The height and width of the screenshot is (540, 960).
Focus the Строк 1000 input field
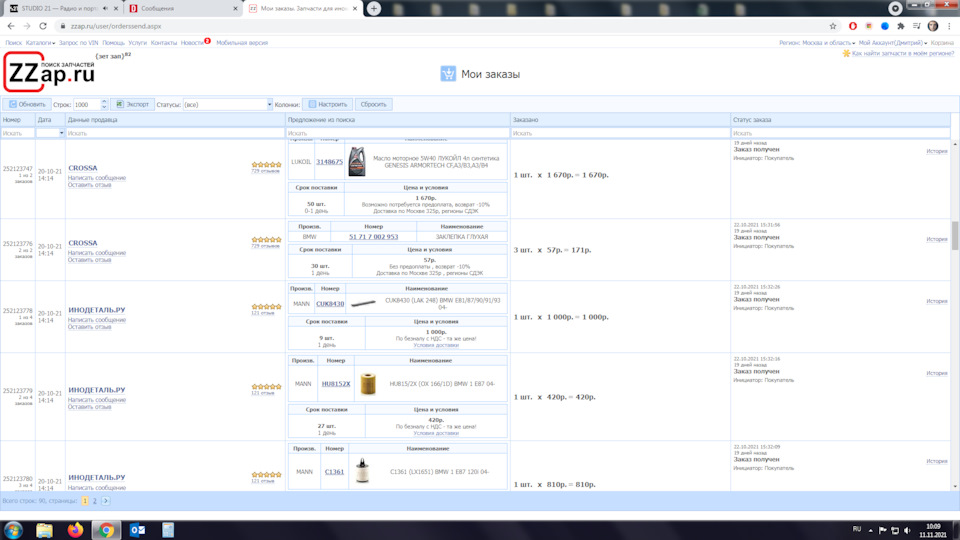pyautogui.click(x=86, y=105)
